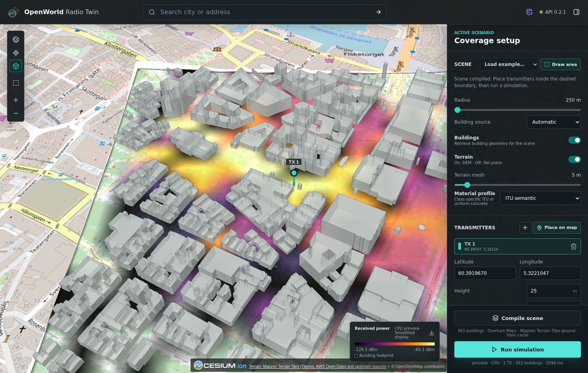Click the Longitude input field

(x=550, y=273)
